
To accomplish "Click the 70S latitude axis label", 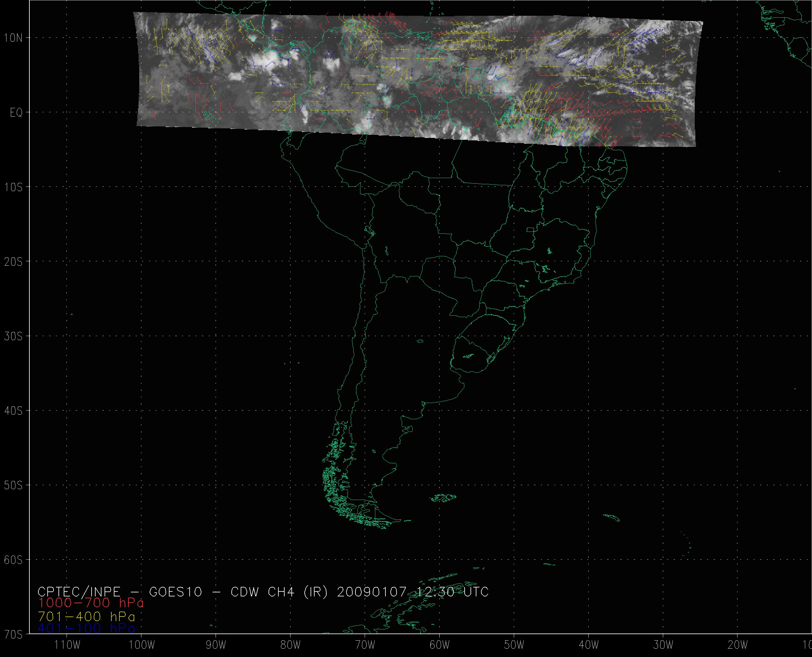I will coord(14,634).
